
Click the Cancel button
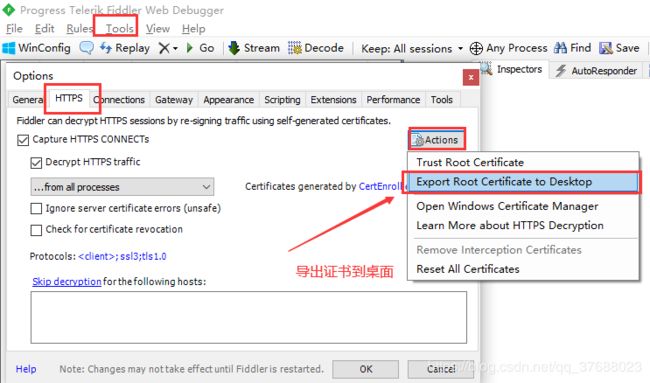tap(441, 369)
